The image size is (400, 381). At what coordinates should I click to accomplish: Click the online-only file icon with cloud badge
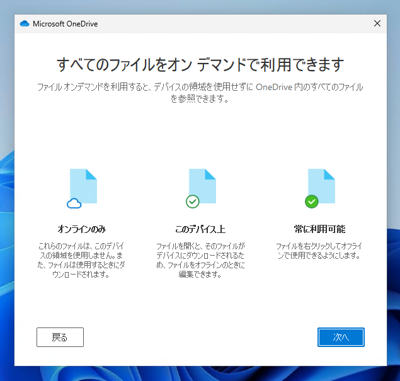click(82, 189)
